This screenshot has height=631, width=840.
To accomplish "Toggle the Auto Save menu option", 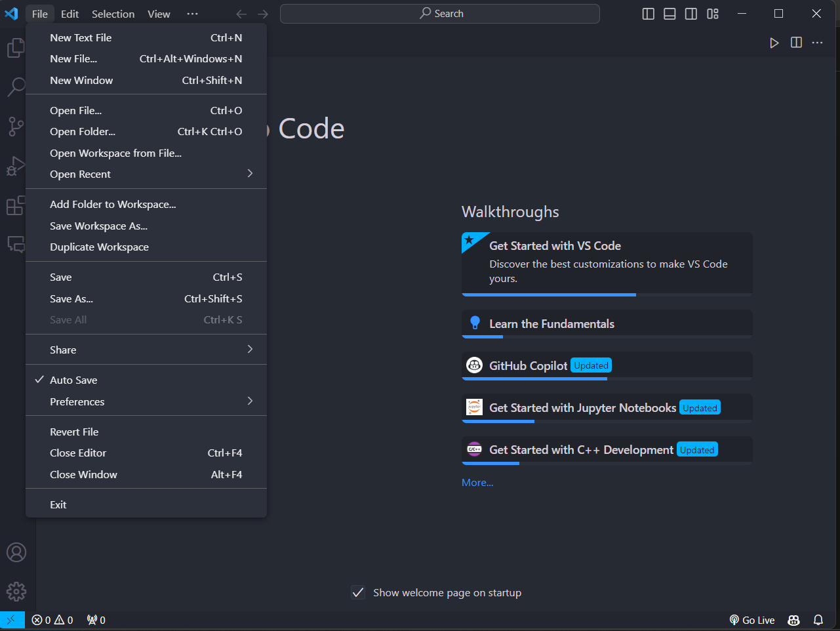I will (x=73, y=380).
